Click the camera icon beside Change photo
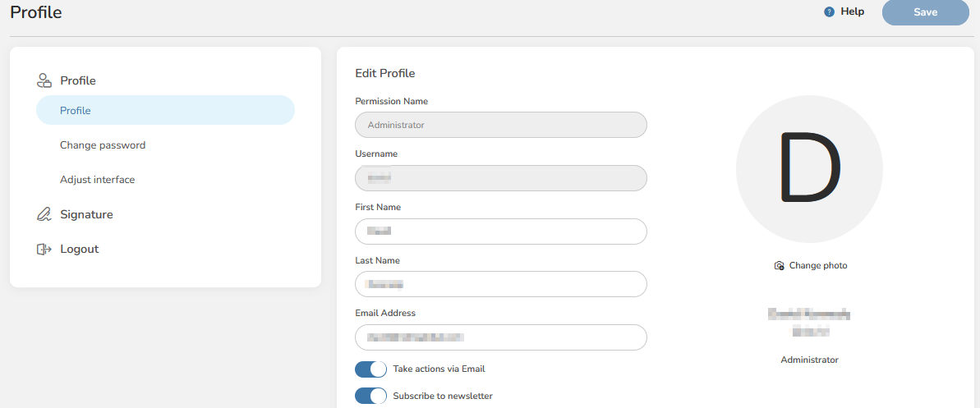980x408 pixels. click(779, 266)
